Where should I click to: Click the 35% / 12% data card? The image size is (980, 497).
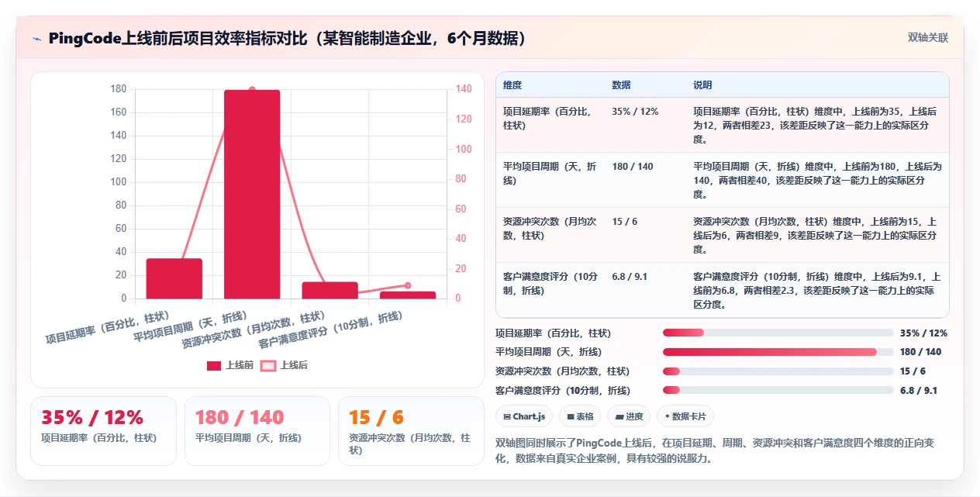click(x=103, y=431)
